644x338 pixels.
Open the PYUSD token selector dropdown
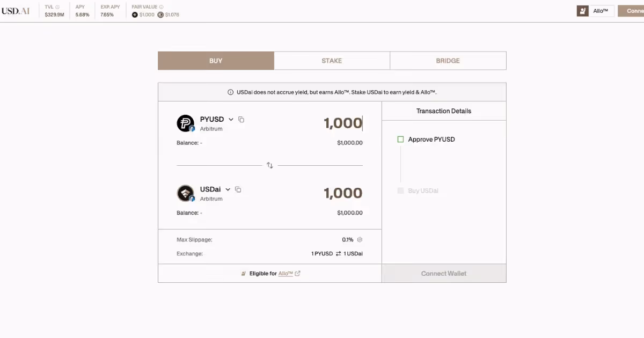pyautogui.click(x=231, y=119)
